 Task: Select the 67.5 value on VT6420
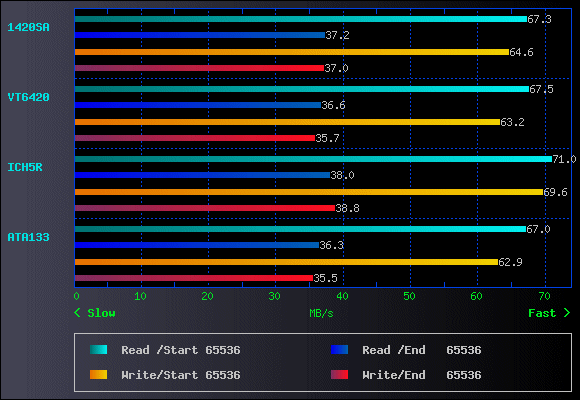pyautogui.click(x=541, y=89)
